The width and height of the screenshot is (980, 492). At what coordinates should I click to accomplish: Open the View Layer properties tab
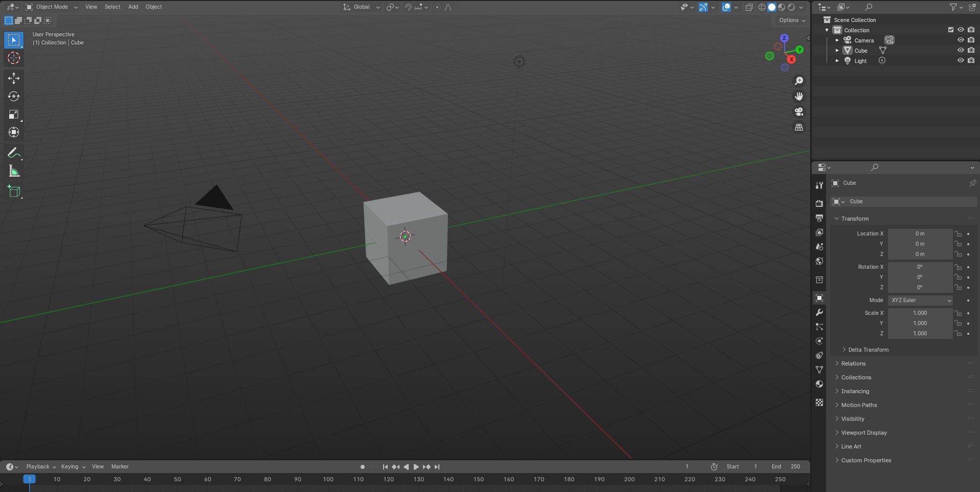(x=819, y=232)
